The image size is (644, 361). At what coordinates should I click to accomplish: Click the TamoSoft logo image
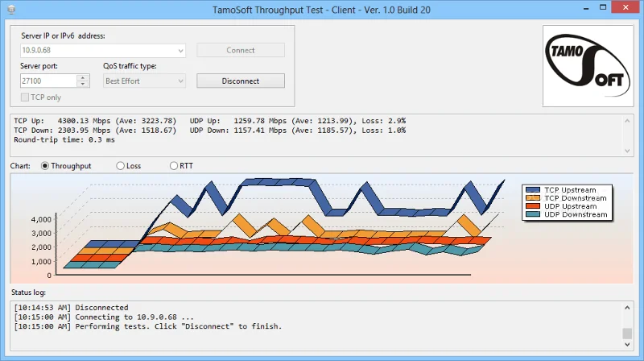[588, 66]
